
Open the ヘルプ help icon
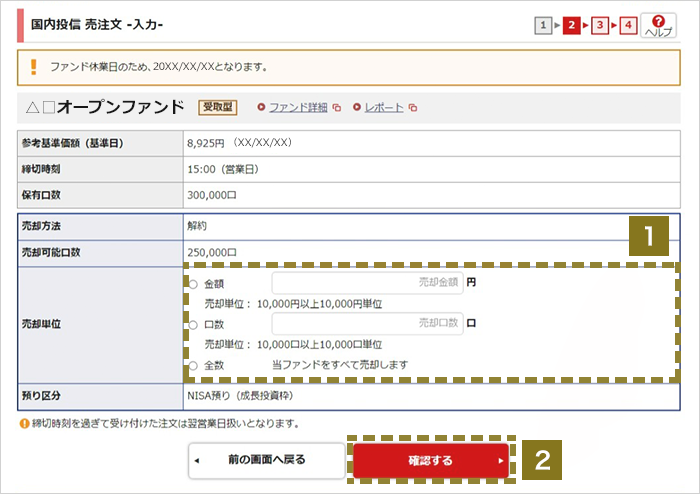[x=658, y=25]
